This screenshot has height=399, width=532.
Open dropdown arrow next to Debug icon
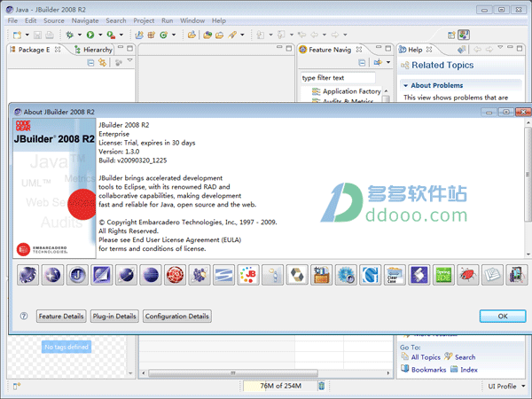(80, 35)
